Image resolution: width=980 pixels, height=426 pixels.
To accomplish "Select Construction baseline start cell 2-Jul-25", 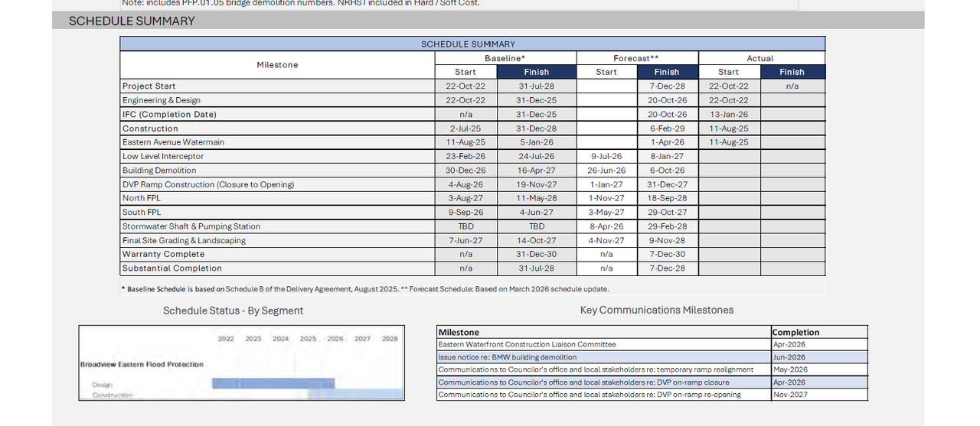I will (x=465, y=128).
